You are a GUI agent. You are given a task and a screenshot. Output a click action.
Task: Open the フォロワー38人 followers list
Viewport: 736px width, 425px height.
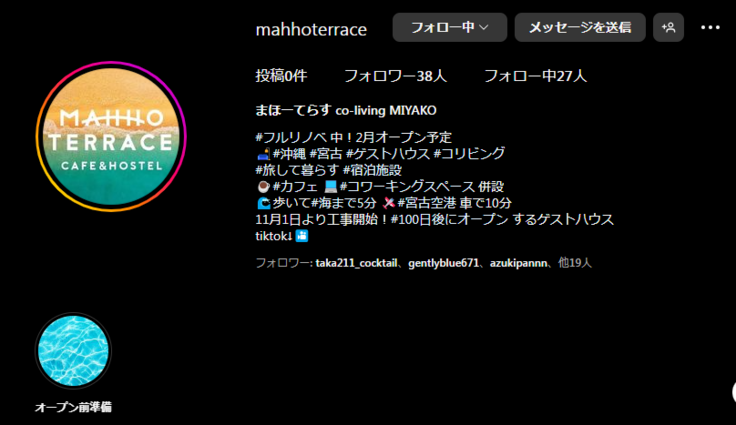click(x=395, y=76)
